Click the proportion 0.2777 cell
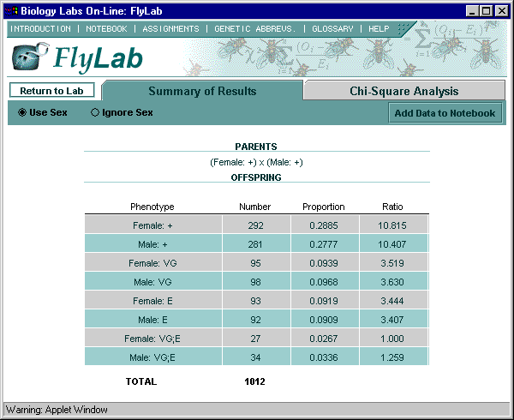 click(325, 244)
